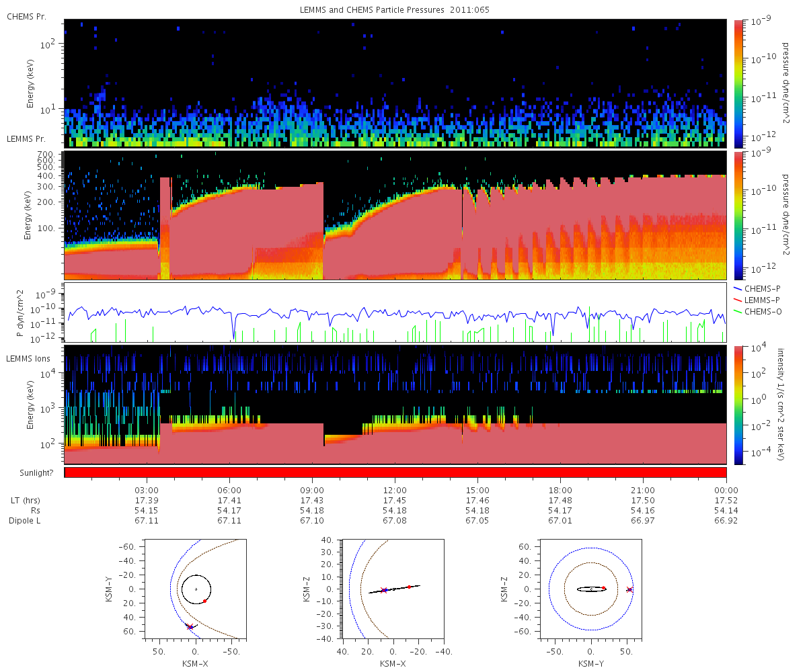The height and width of the screenshot is (672, 807).
Task: Click the red Sunlight indicator bar
Action: pyautogui.click(x=395, y=472)
